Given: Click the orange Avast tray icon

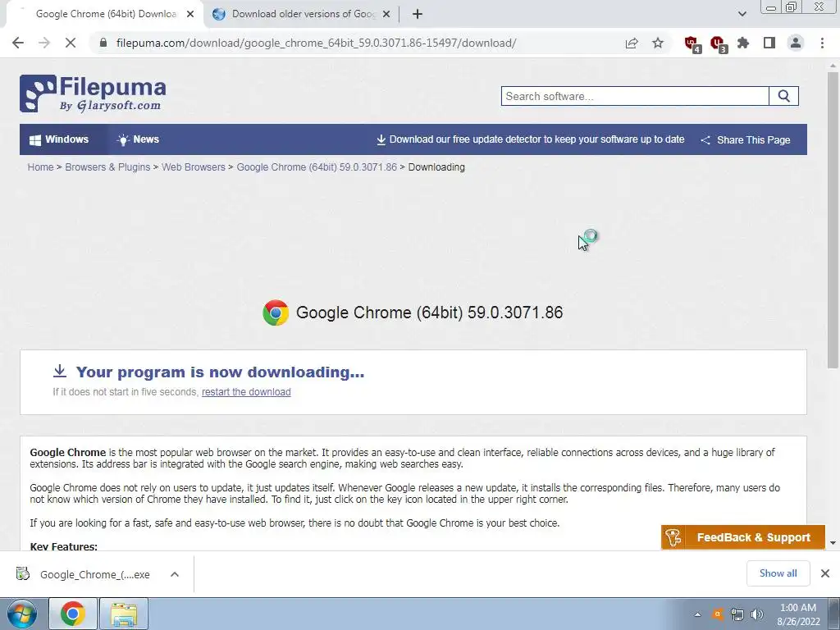Looking at the screenshot, I should [717, 614].
